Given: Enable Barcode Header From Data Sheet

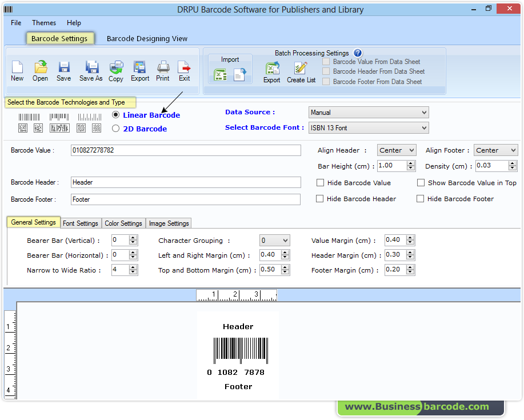Looking at the screenshot, I should pos(326,71).
